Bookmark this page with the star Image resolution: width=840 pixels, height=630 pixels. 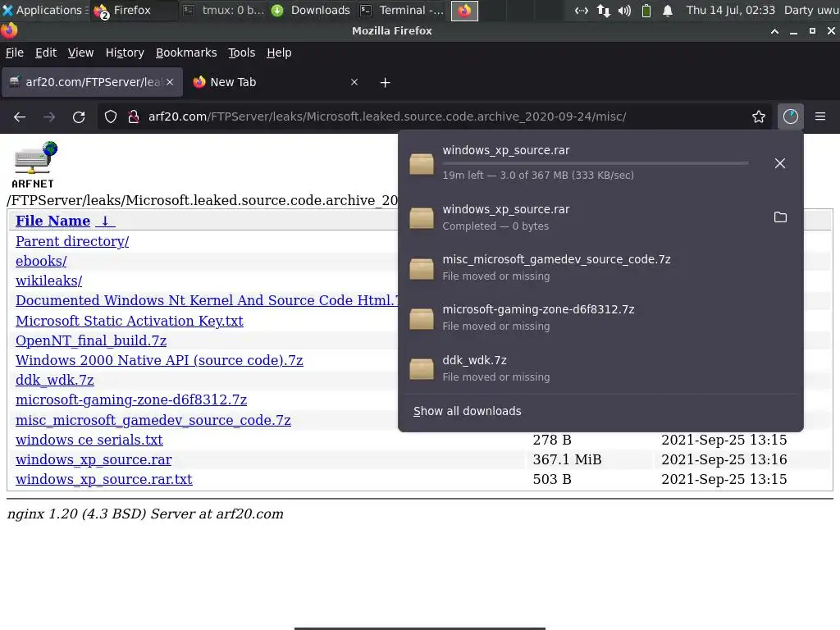pos(759,116)
